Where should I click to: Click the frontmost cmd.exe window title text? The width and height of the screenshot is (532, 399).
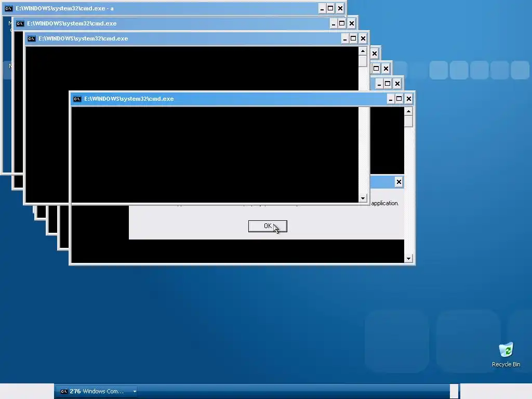[x=129, y=99]
